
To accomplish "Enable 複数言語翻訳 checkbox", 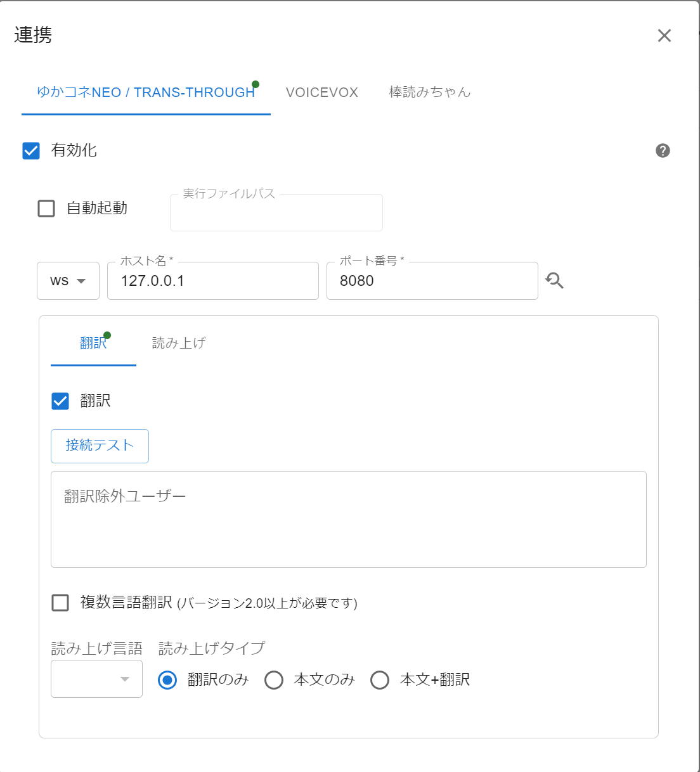I will [x=60, y=603].
